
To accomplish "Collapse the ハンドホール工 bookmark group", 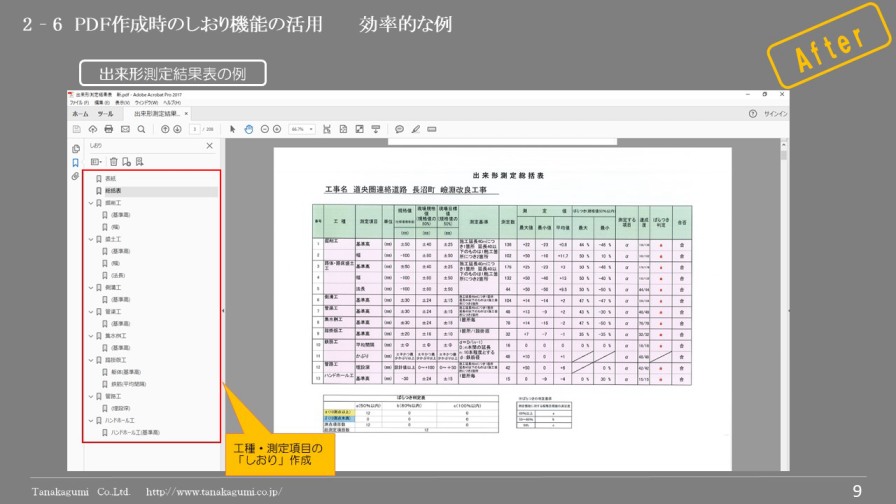I will coord(91,421).
